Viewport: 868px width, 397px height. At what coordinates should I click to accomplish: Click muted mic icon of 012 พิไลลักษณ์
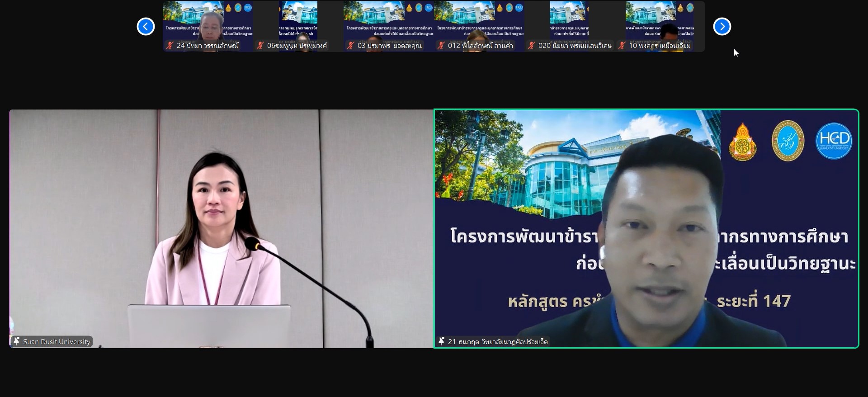pos(441,45)
